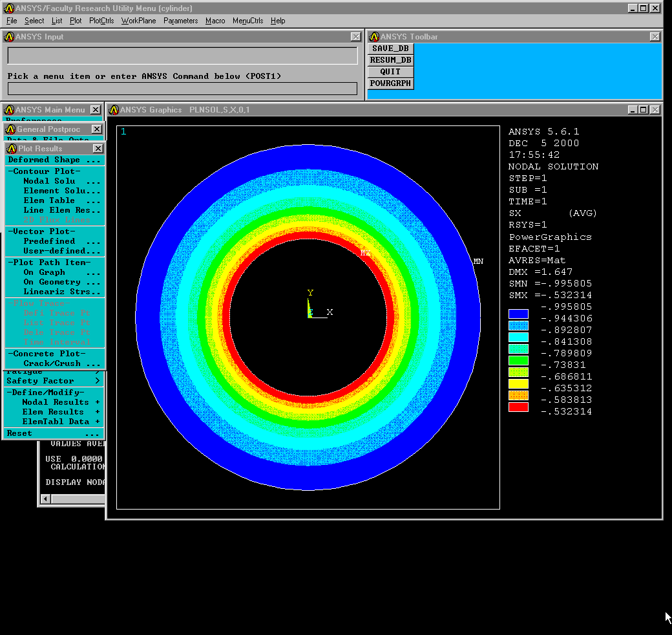Open the WorkPlane menu
The height and width of the screenshot is (635, 672).
[138, 21]
